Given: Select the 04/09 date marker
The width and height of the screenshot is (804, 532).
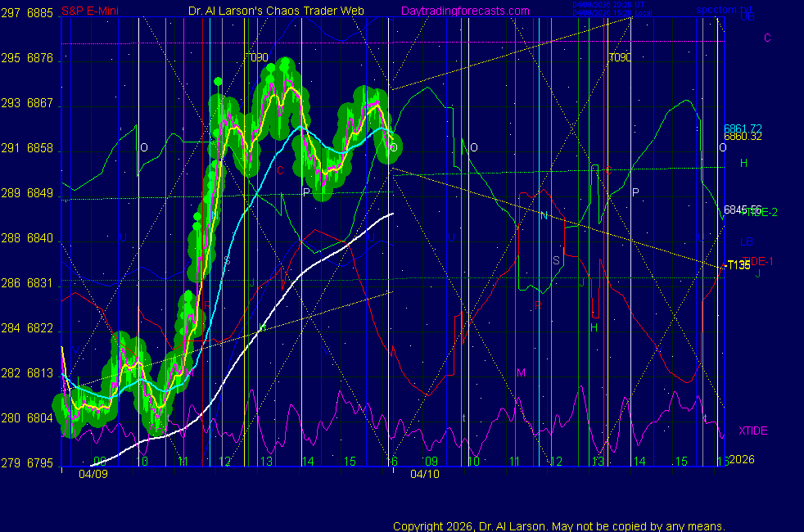Looking at the screenshot, I should [x=93, y=473].
